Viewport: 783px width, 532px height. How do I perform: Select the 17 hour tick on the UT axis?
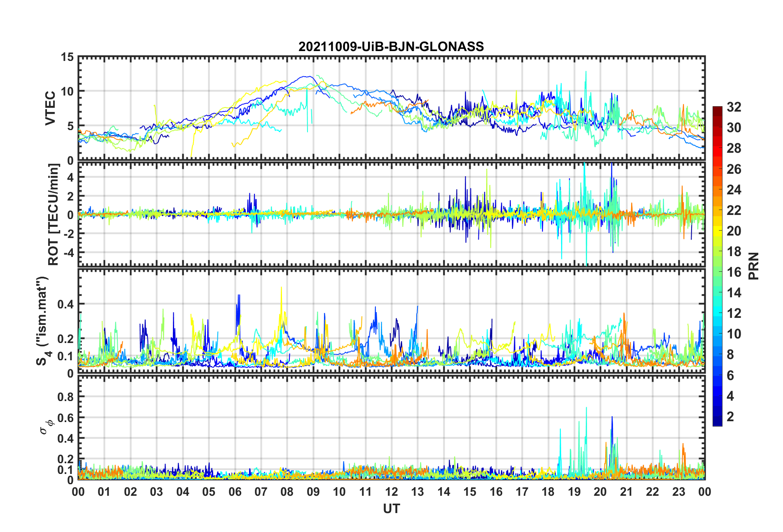coord(522,492)
